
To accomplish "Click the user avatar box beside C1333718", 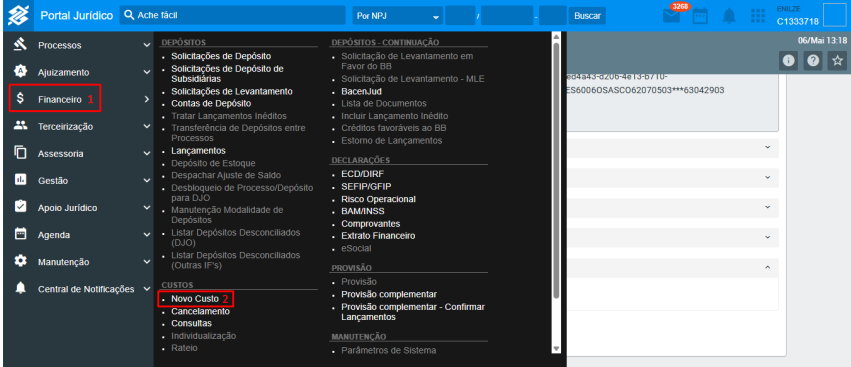I will [835, 15].
